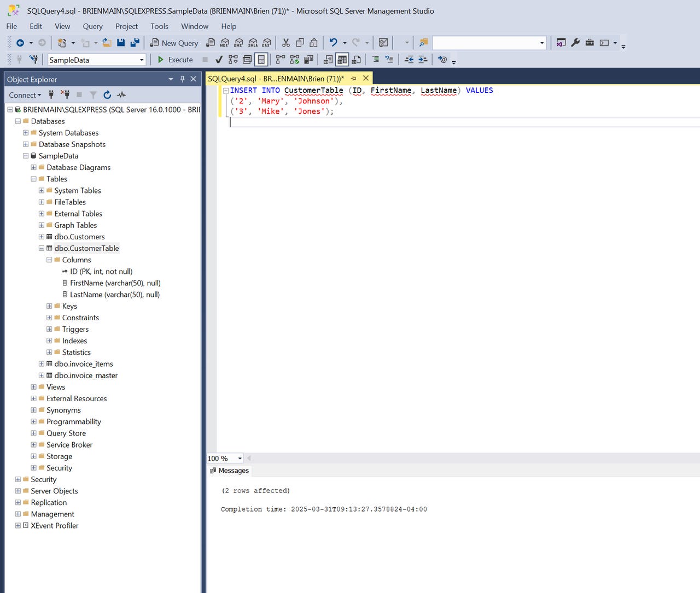The image size is (700, 593).
Task: Toggle Results to Grid mode
Action: 342,60
